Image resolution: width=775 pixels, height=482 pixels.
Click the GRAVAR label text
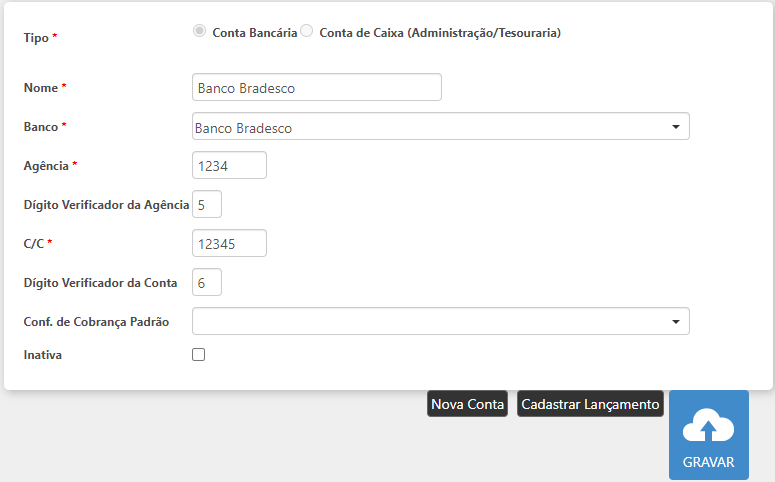(x=708, y=462)
